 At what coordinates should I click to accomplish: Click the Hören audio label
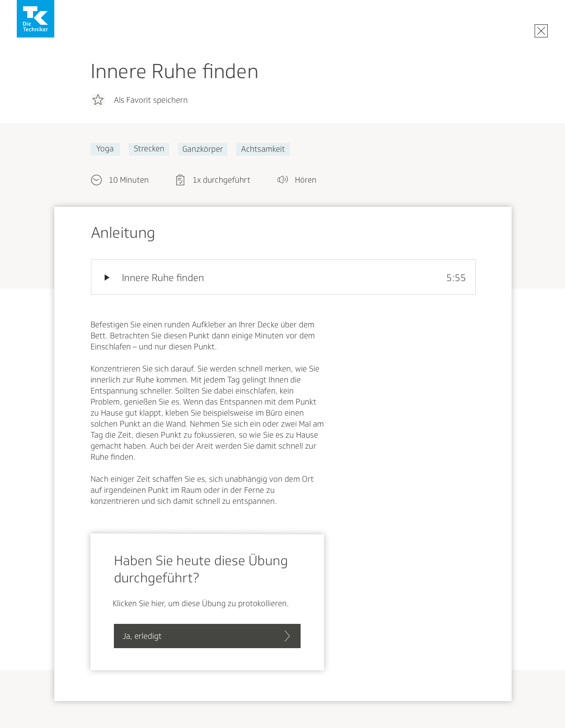click(305, 180)
